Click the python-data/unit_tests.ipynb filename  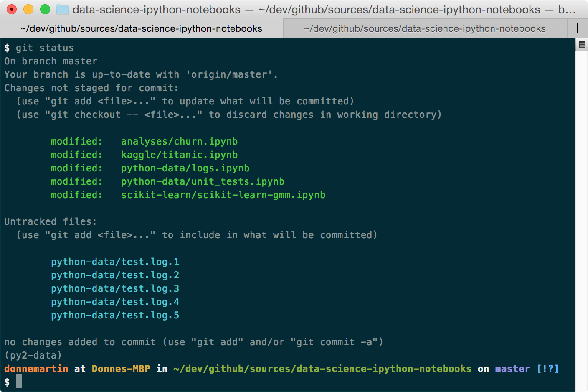(203, 181)
